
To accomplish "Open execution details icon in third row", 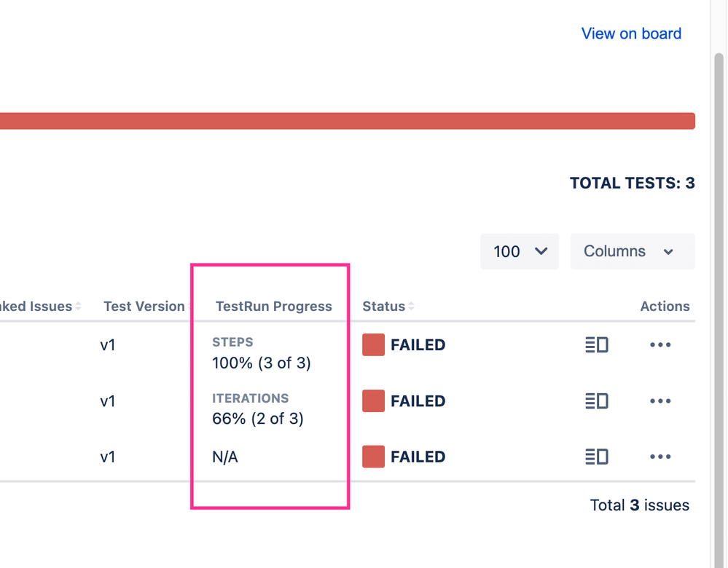I will (596, 457).
